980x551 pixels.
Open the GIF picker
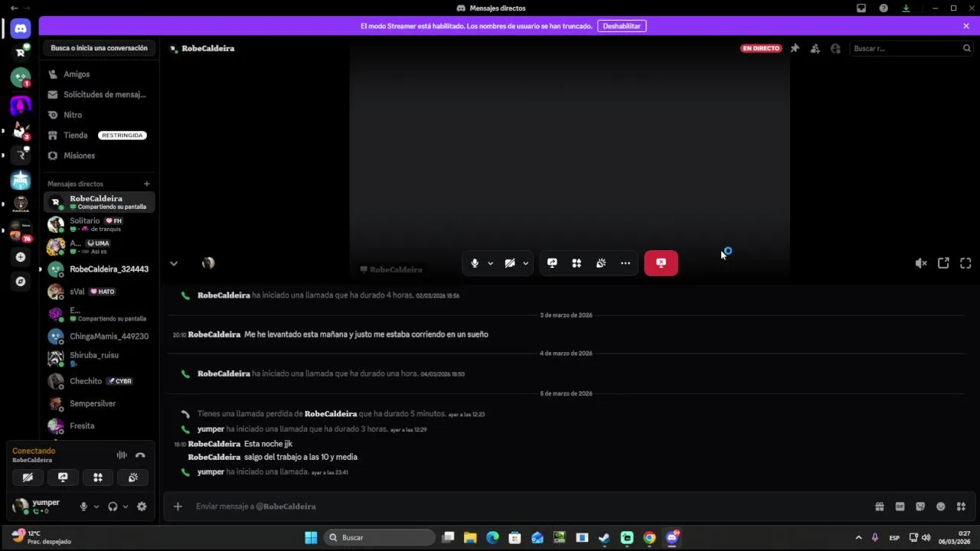(x=900, y=507)
